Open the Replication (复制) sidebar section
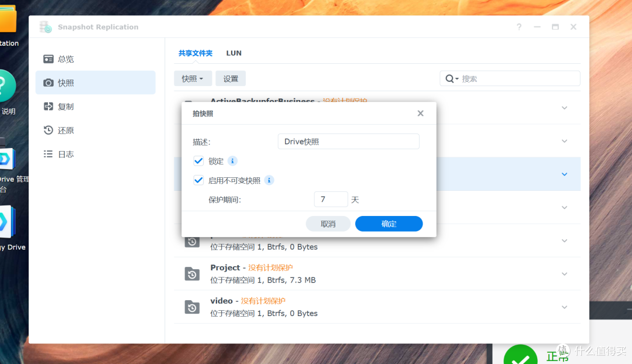The height and width of the screenshot is (364, 632). (95, 107)
